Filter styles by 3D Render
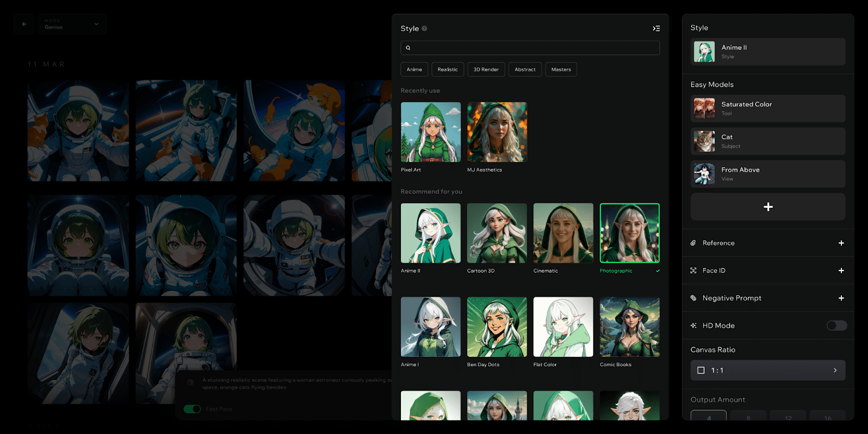The height and width of the screenshot is (434, 868). pyautogui.click(x=486, y=69)
